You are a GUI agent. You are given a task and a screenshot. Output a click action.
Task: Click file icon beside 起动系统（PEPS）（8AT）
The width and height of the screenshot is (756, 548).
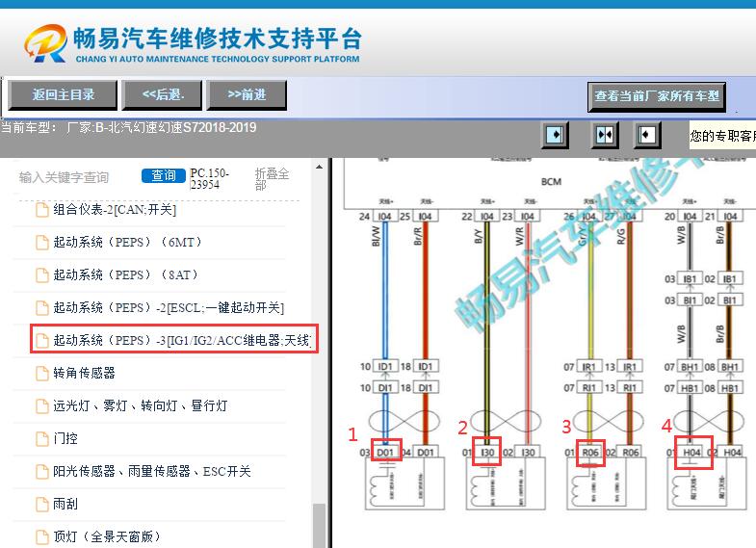coord(42,275)
